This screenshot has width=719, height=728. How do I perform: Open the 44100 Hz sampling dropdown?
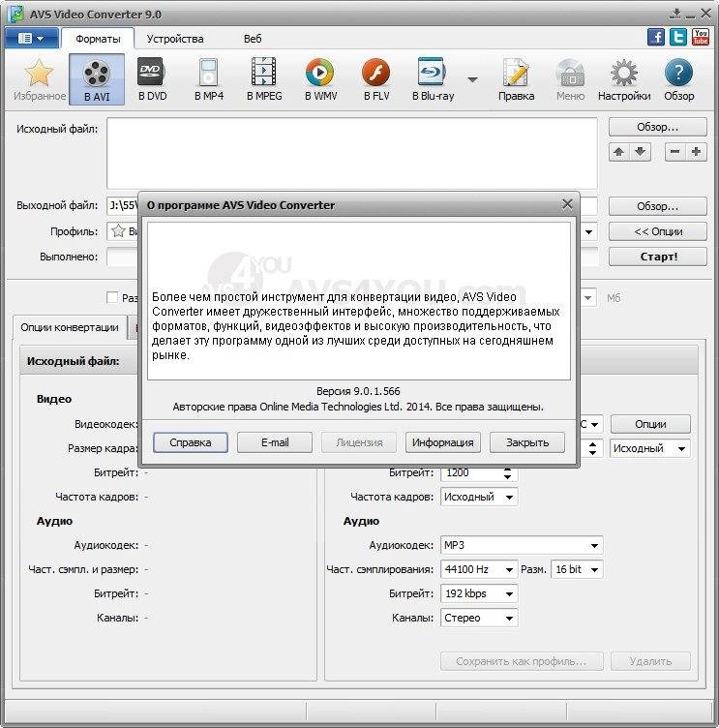[x=479, y=569]
